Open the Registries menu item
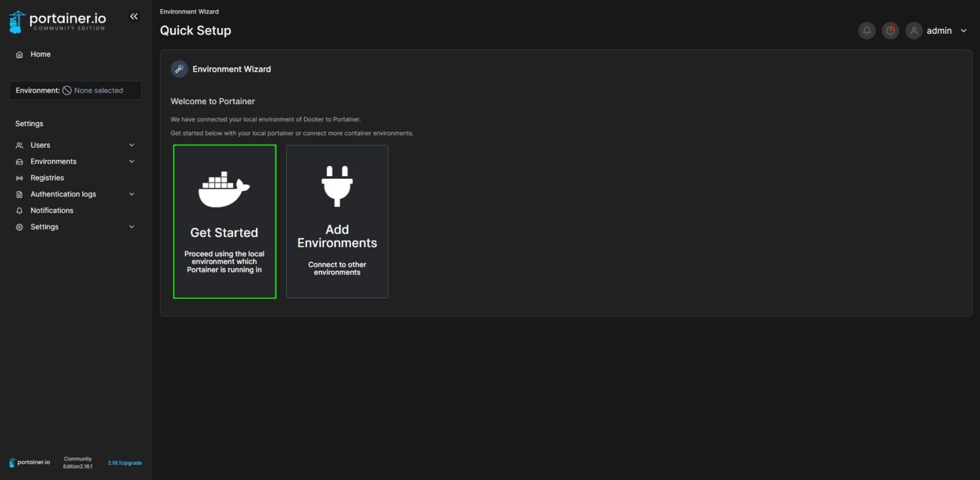980x480 pixels. 47,178
